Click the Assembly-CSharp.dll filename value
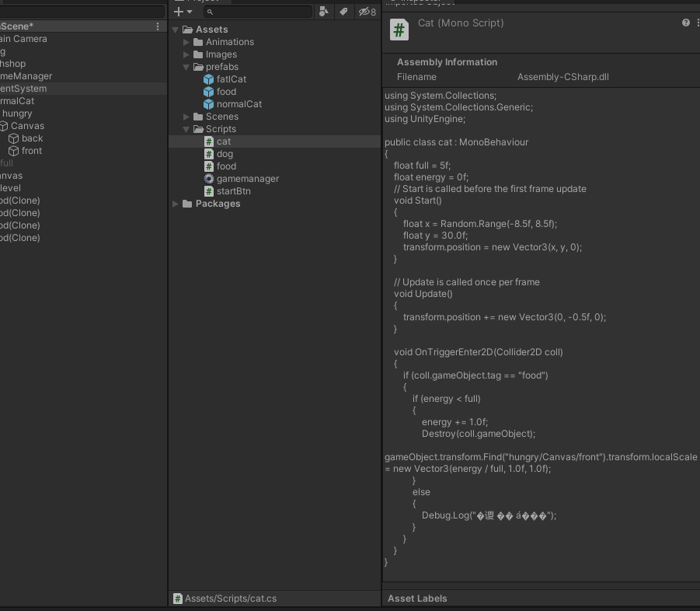This screenshot has height=611, width=700. click(x=563, y=77)
